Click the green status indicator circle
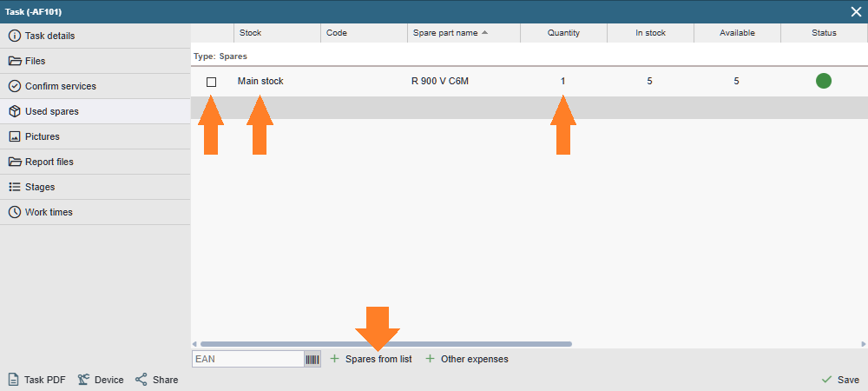868x391 pixels. [824, 81]
